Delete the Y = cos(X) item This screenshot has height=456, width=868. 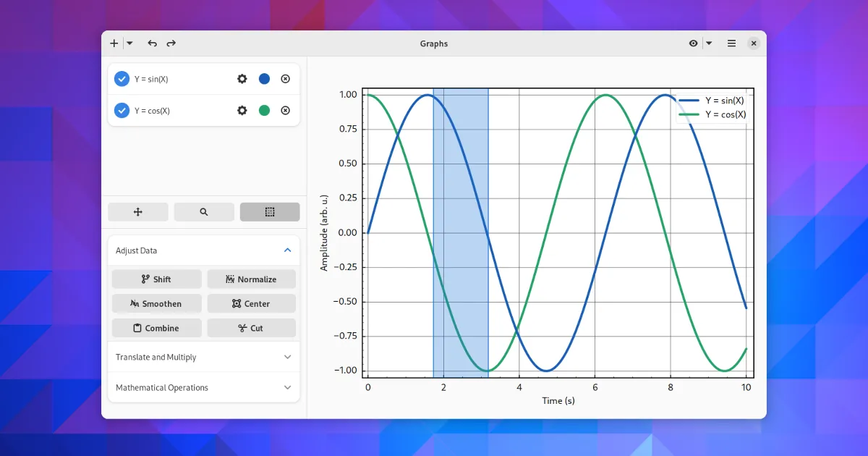click(x=285, y=111)
